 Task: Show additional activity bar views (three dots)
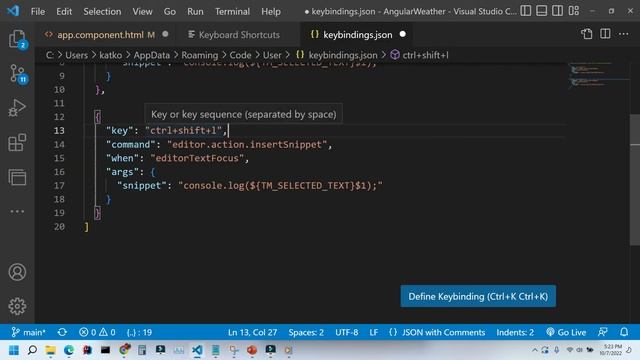(x=17, y=211)
